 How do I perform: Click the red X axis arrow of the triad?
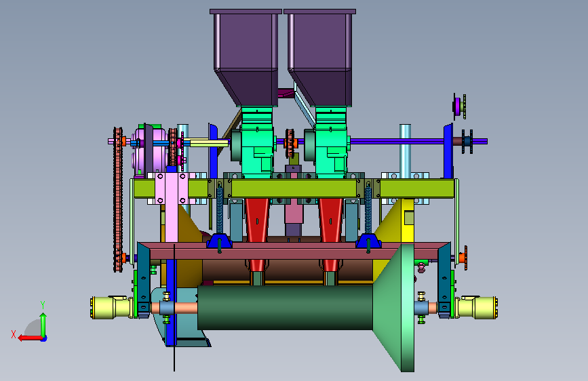click(x=30, y=338)
